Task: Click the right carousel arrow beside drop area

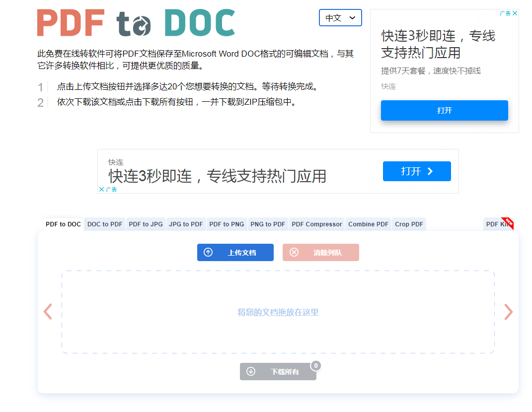Action: 509,312
